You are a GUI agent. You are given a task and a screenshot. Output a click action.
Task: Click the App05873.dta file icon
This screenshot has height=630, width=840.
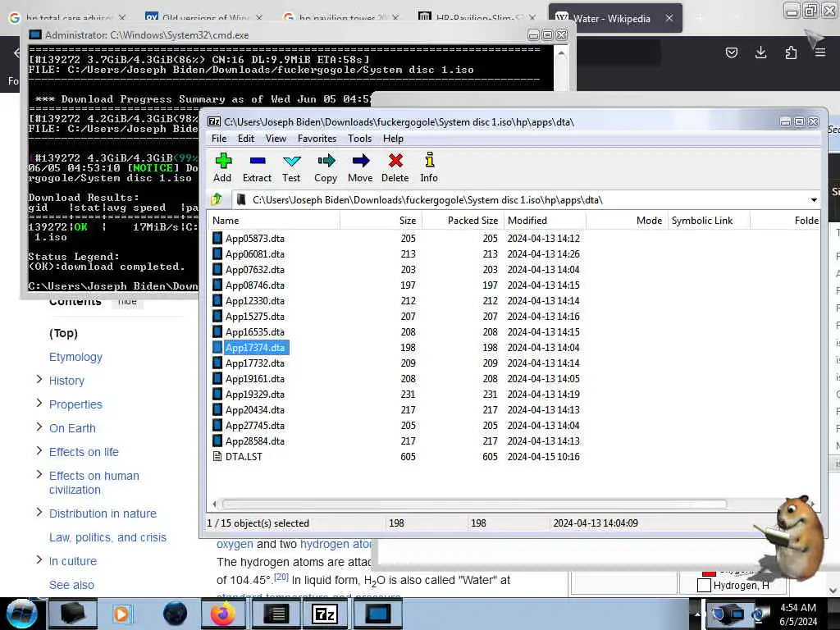tap(217, 239)
